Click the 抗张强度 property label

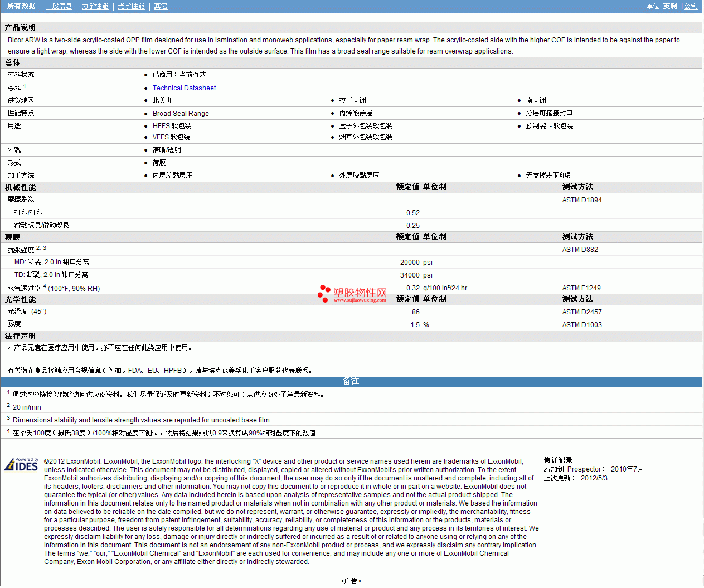click(21, 250)
